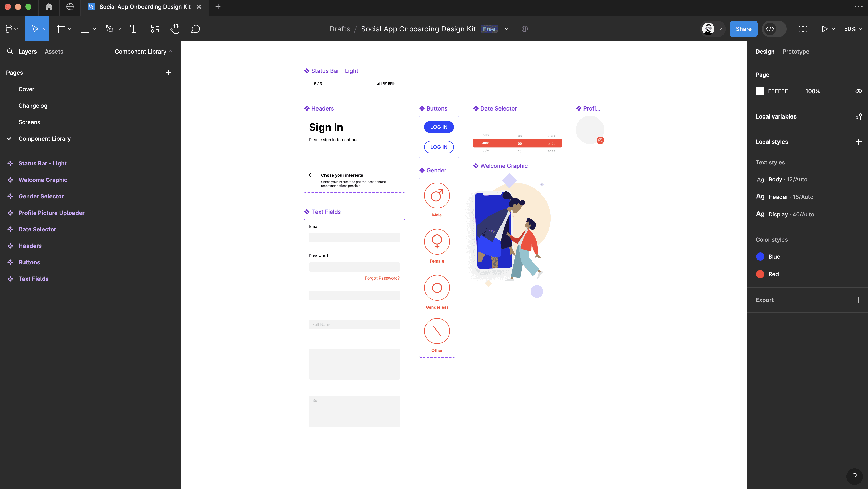
Task: Click the Forgot Password? link
Action: point(382,278)
